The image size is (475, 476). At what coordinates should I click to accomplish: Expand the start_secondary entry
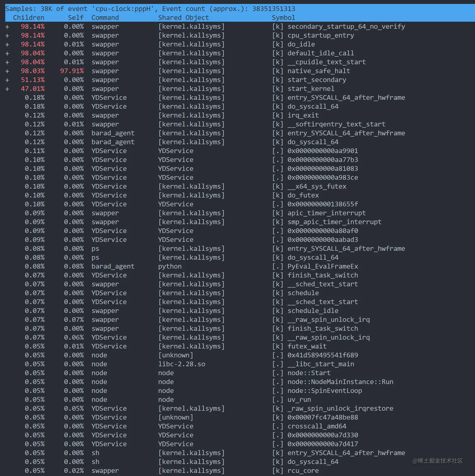coord(7,80)
